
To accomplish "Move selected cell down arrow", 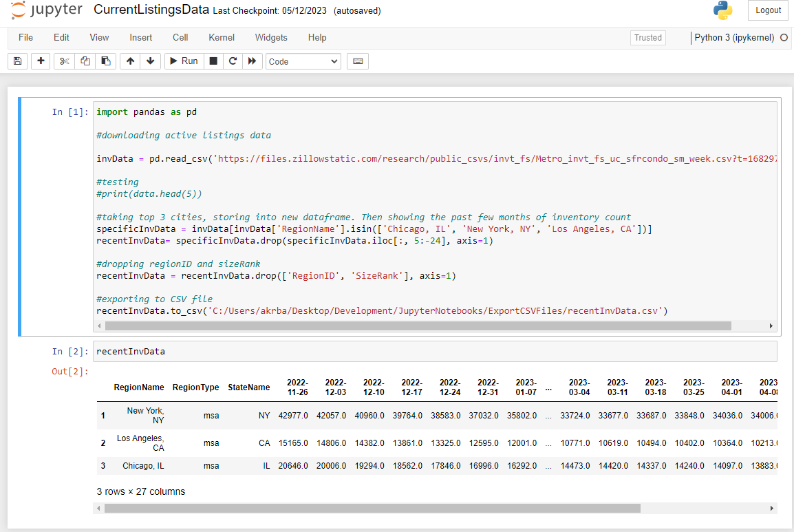I will pyautogui.click(x=150, y=61).
